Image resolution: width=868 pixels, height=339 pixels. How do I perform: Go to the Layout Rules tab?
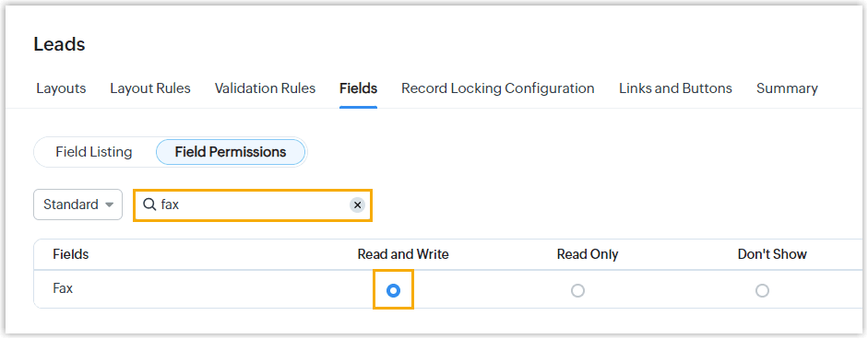150,88
